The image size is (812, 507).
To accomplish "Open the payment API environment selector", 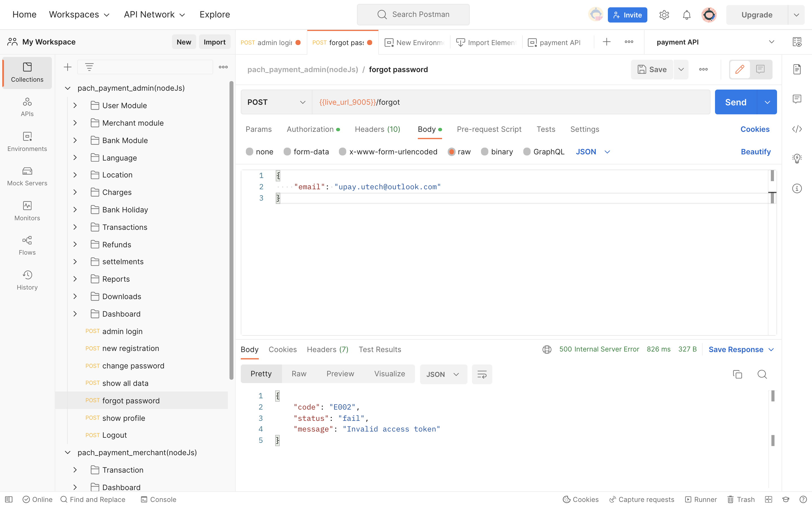I will 715,42.
